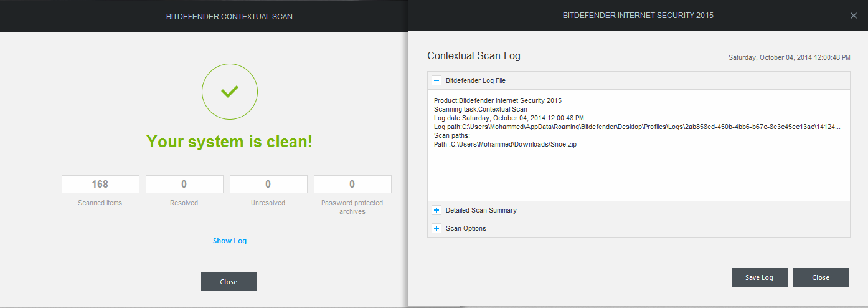Click the Log path line in log

click(x=637, y=127)
